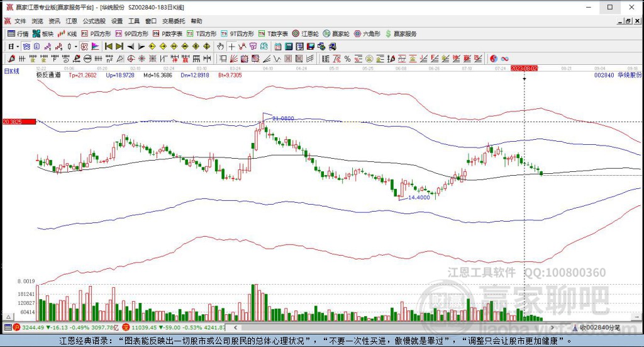The width and height of the screenshot is (644, 347).
Task: Click the 收002840分笔 status bar label
Action: (x=599, y=327)
